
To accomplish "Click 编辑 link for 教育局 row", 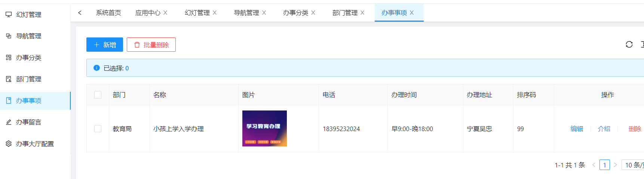I will (577, 129).
